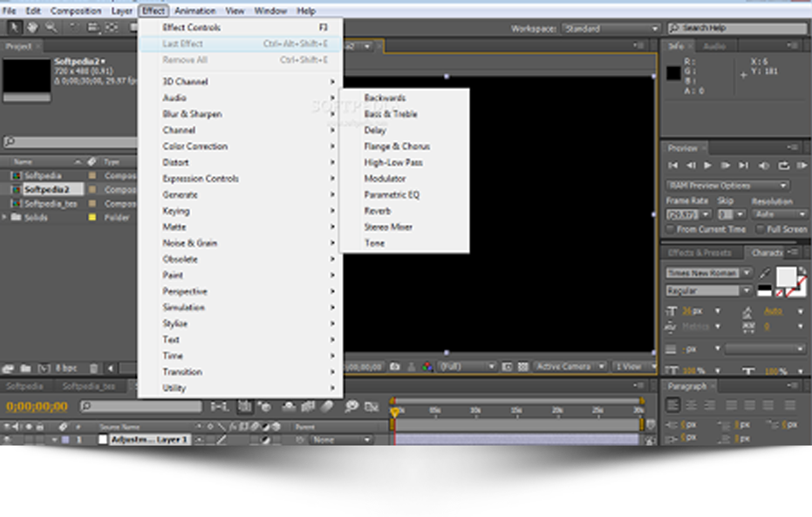Screen dimensions: 812x517
Task: Toggle visibility of Adjustment Layer 1
Action: (7, 440)
